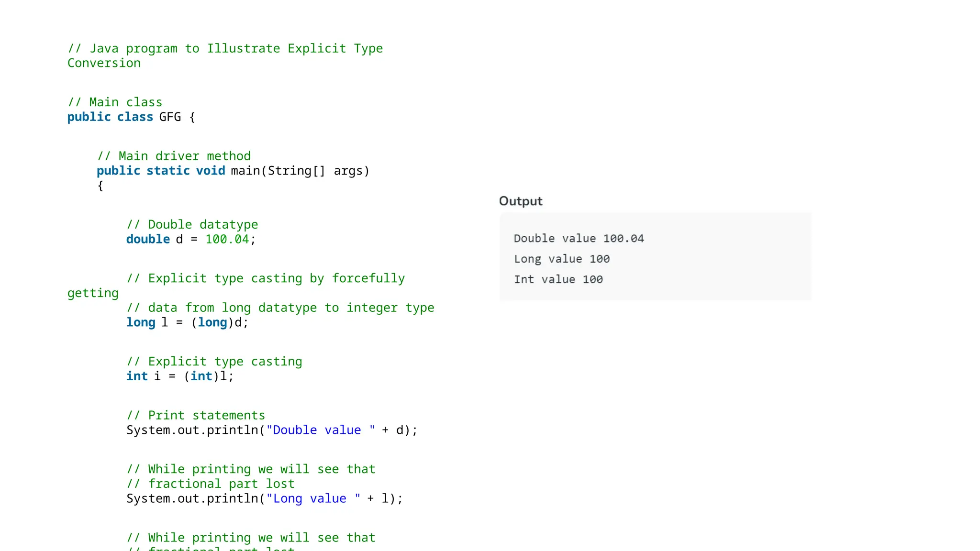Click the 'public static void main' line
This screenshot has height=551, width=980.
[x=233, y=171]
